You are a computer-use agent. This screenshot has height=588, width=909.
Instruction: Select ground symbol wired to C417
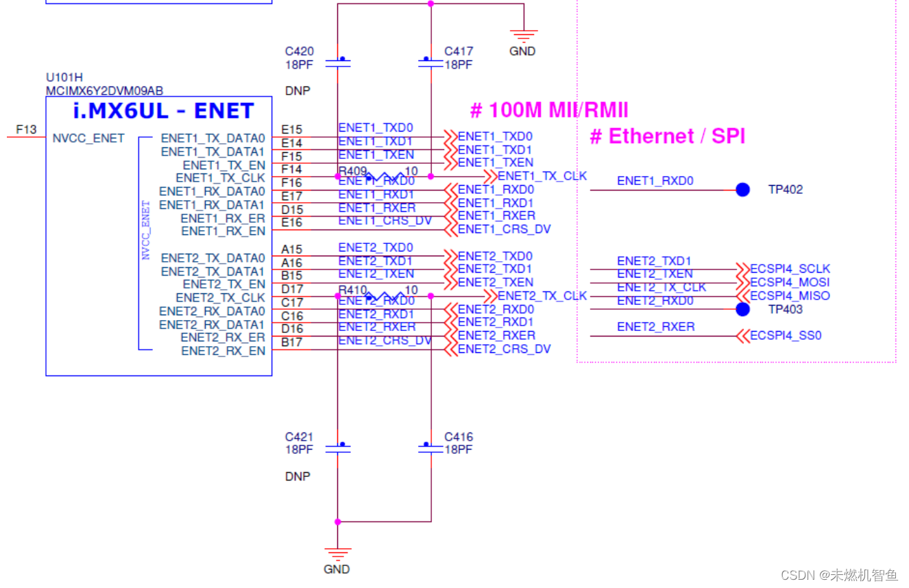(x=523, y=36)
